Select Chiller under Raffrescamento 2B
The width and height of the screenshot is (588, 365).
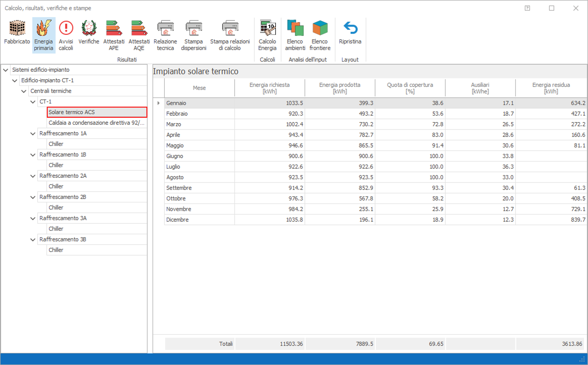[56, 208]
